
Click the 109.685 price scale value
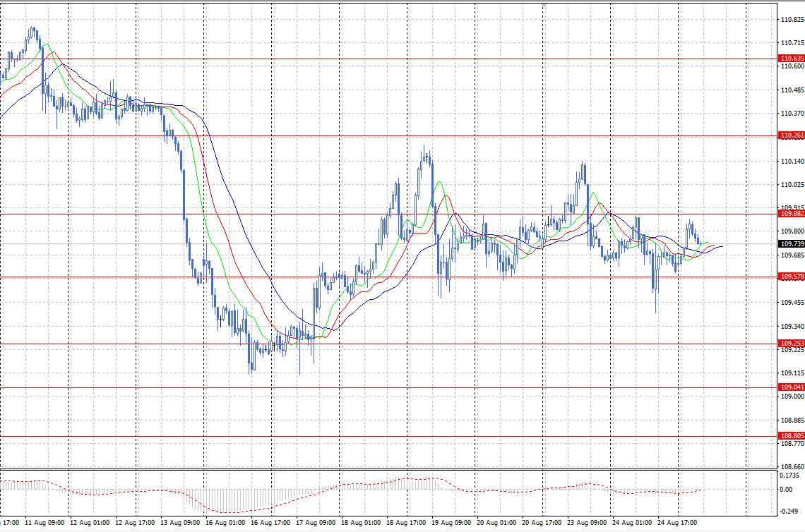pos(792,255)
